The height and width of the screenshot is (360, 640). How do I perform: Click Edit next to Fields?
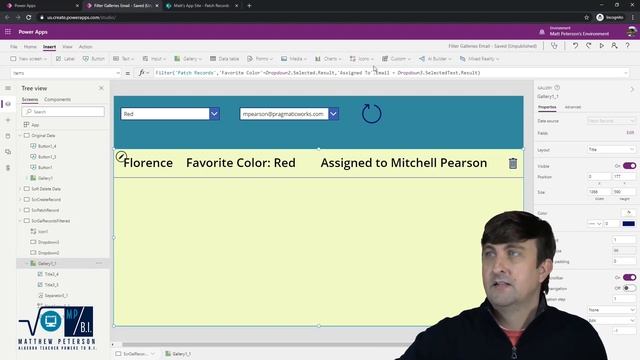[x=630, y=133]
